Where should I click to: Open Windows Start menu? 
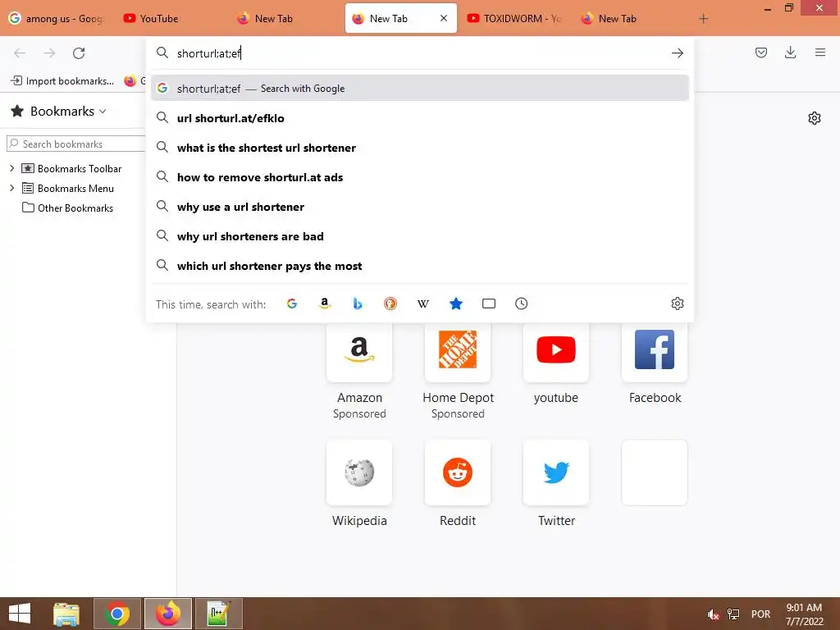click(20, 614)
